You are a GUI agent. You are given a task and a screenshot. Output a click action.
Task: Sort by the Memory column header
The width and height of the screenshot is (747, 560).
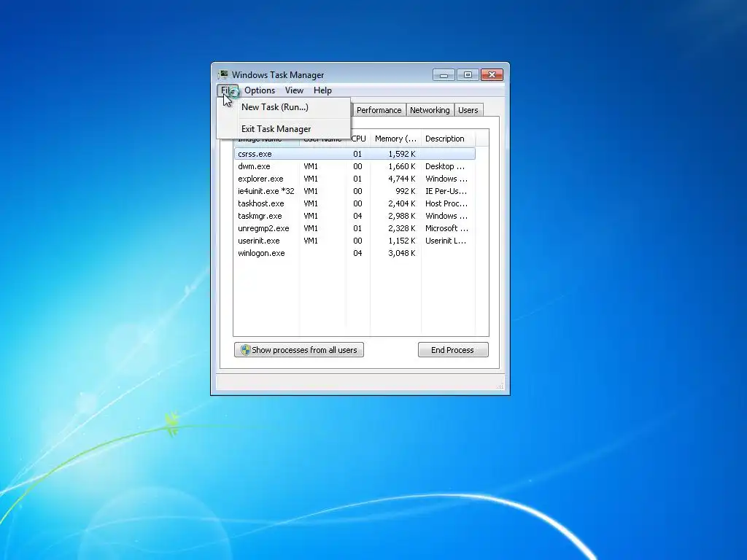pyautogui.click(x=396, y=139)
